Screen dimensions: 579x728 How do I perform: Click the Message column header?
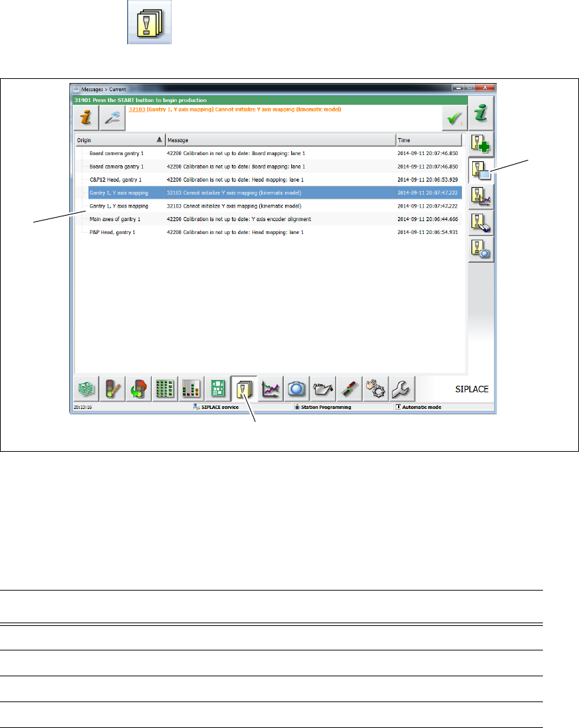tap(280, 139)
